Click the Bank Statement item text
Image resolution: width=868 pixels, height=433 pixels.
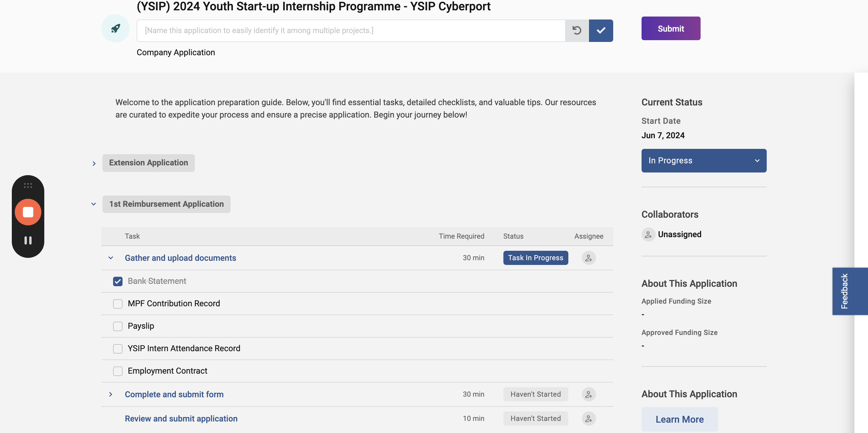(x=157, y=281)
